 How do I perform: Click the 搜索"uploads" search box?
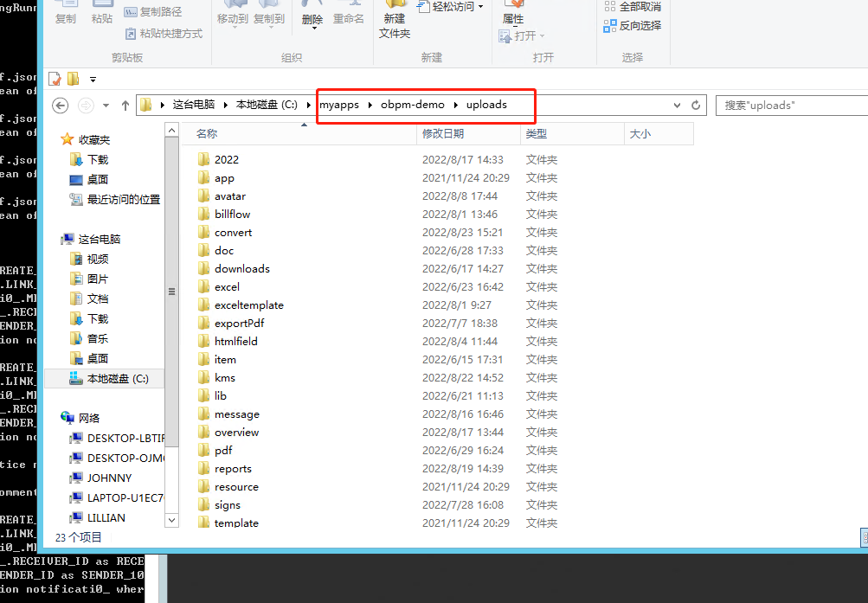792,105
